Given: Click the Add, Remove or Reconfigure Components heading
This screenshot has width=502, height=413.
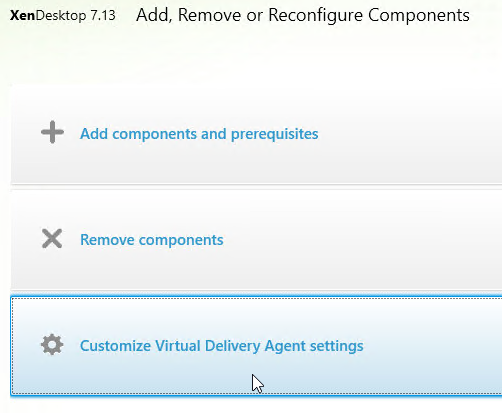Looking at the screenshot, I should click(303, 15).
